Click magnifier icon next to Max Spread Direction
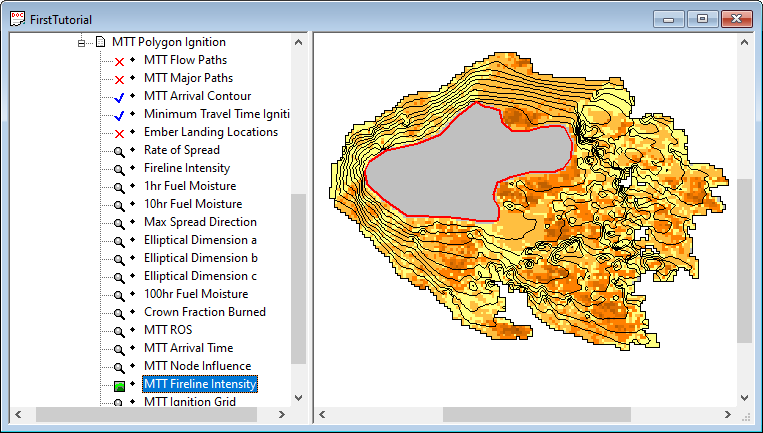The width and height of the screenshot is (763, 433). click(119, 223)
